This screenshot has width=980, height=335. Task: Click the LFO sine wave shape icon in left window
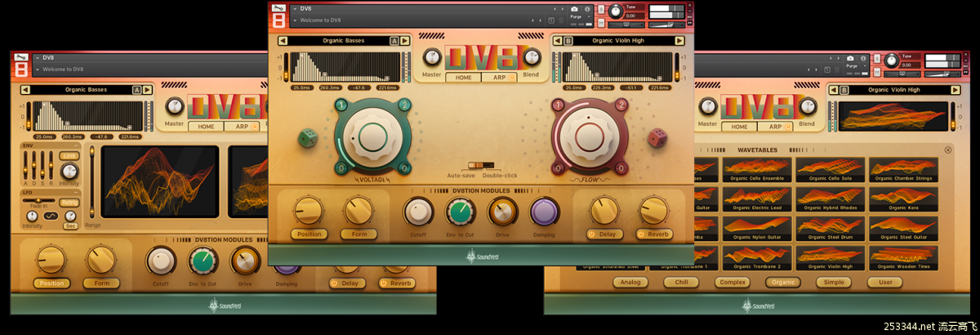51,215
